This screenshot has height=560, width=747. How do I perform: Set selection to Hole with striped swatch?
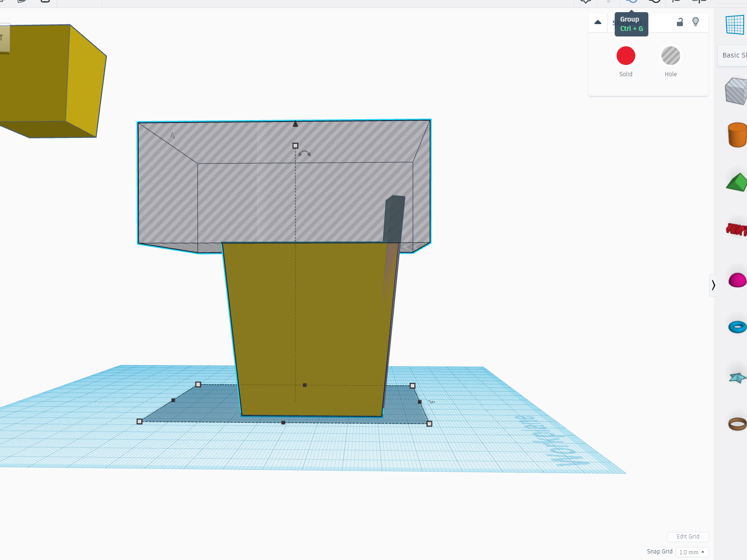(671, 56)
